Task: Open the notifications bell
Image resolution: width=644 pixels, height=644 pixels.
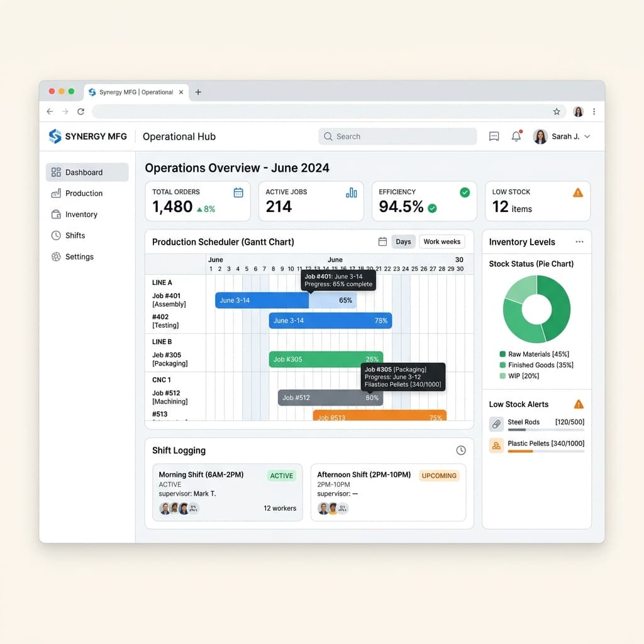Action: pyautogui.click(x=516, y=136)
